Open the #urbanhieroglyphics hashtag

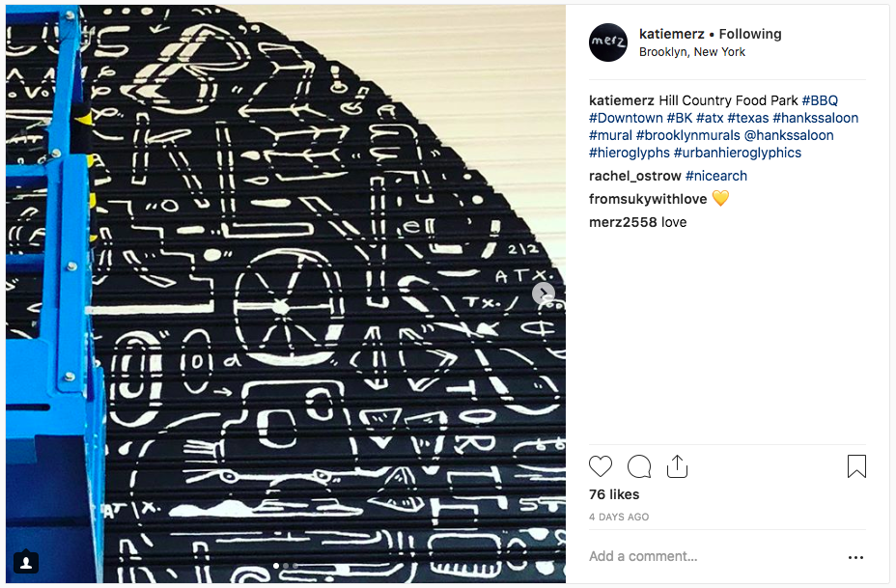(737, 153)
